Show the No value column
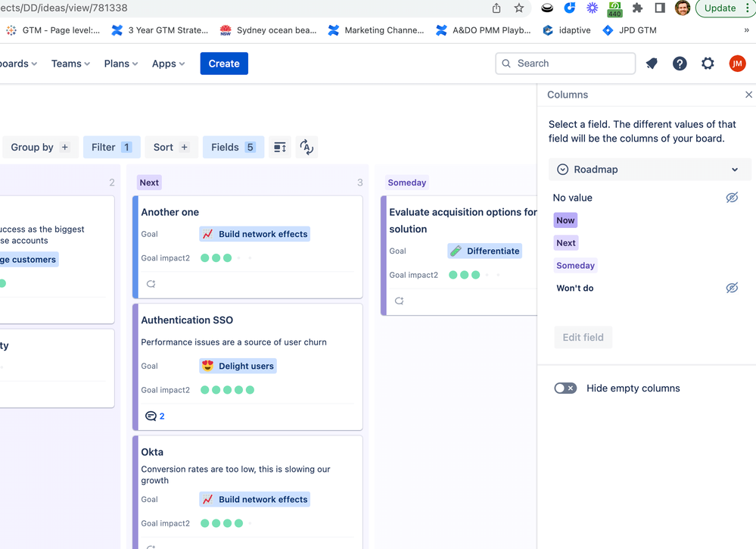 pyautogui.click(x=732, y=198)
